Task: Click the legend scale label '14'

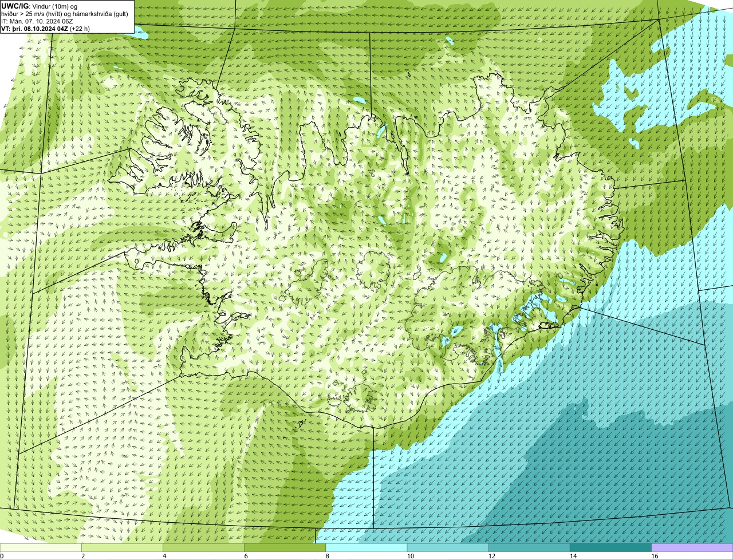Action: coord(573,556)
